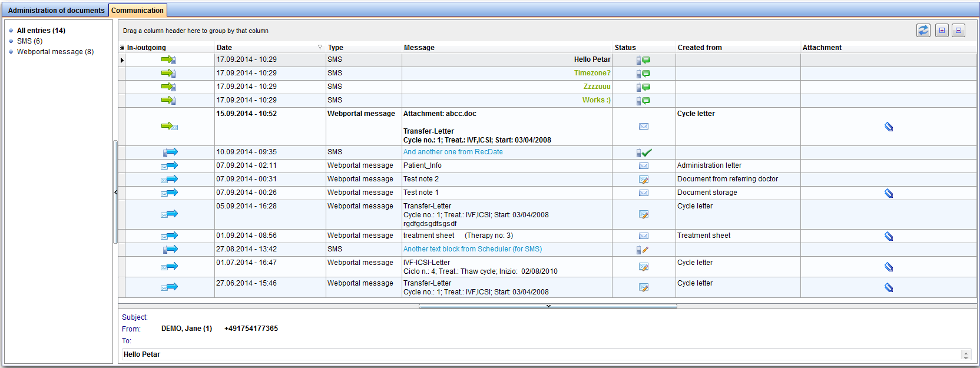The image size is (980, 368).
Task: Click the refresh icon in the toolbar
Action: pos(923,30)
